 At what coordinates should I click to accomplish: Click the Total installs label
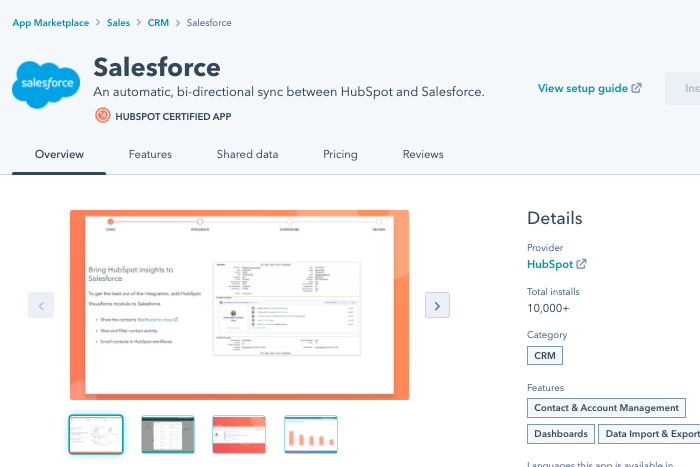[553, 292]
